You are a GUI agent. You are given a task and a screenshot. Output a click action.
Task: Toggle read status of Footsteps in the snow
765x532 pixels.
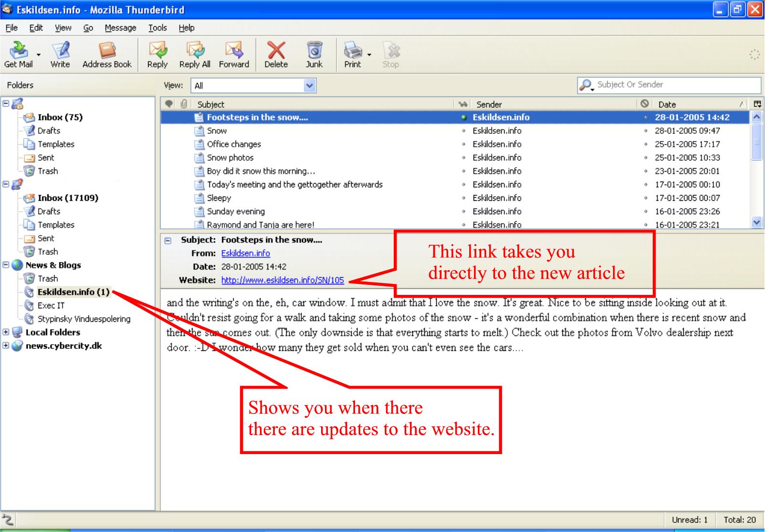pyautogui.click(x=463, y=117)
